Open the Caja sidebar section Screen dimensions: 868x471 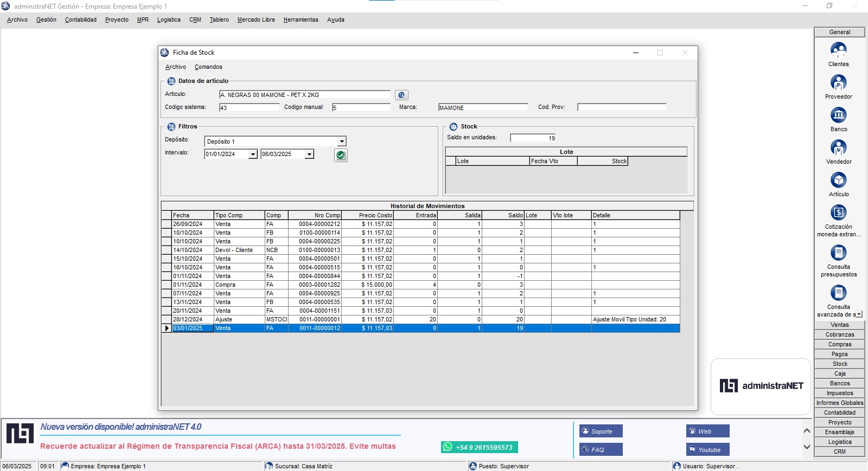(x=840, y=373)
